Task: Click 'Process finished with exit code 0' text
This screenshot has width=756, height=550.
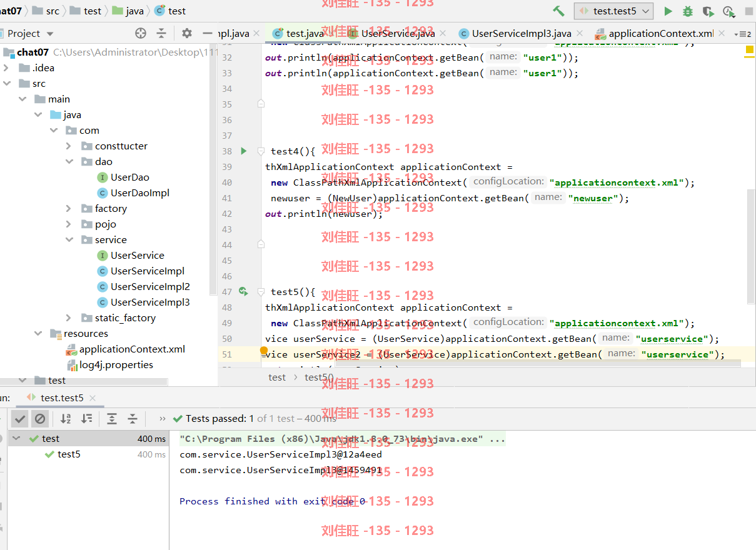Action: click(x=272, y=501)
